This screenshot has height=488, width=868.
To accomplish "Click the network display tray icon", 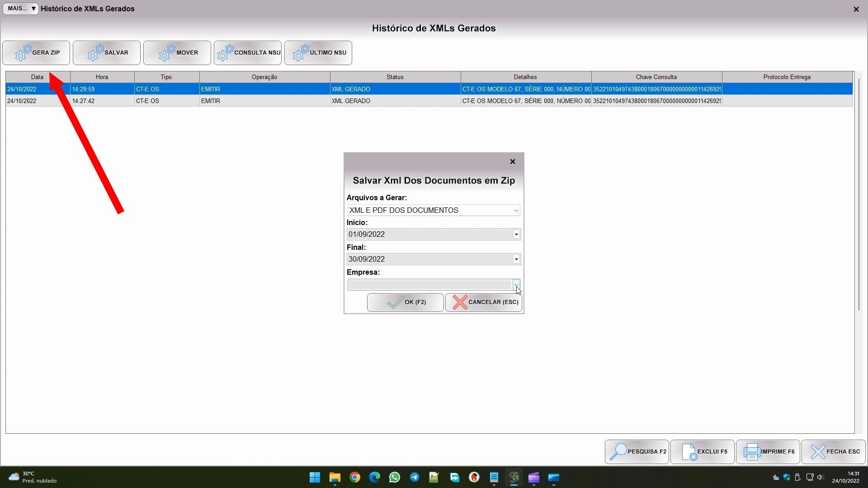I will coord(810,478).
